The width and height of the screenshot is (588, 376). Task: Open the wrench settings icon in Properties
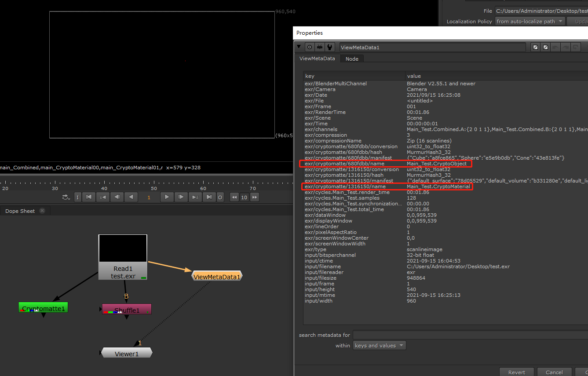[330, 47]
